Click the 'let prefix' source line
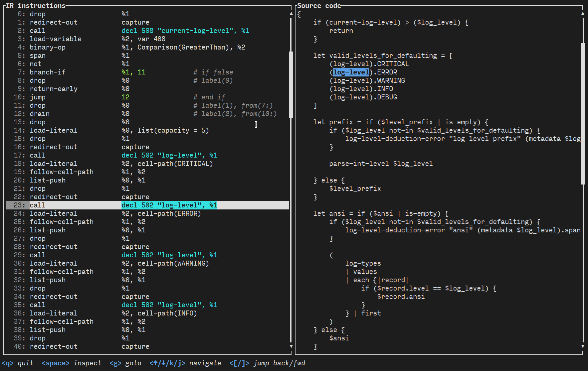 point(401,122)
